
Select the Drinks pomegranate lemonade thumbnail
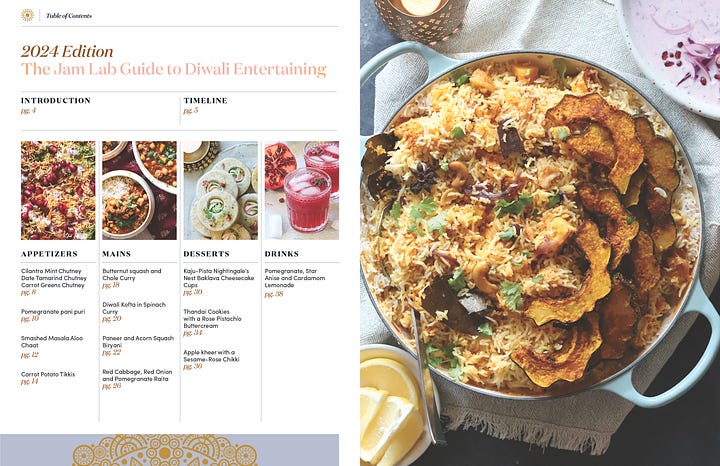[x=302, y=190]
